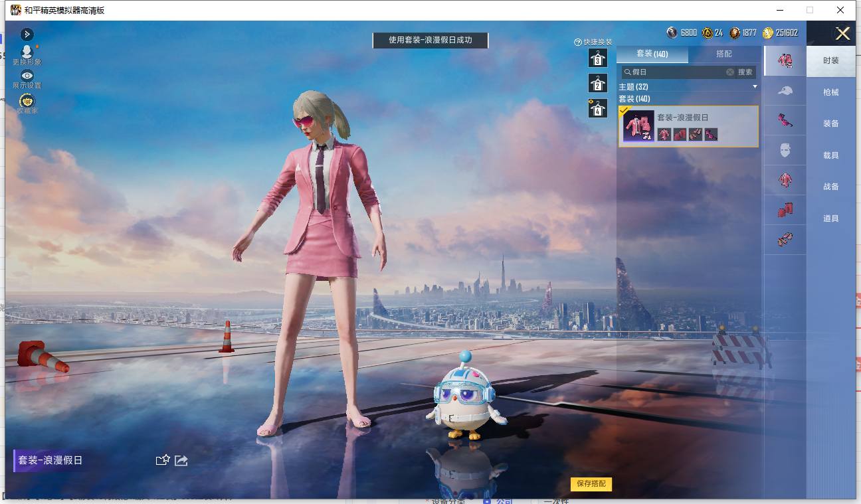Image resolution: width=861 pixels, height=504 pixels.
Task: Select the shoes category icon
Action: (785, 240)
